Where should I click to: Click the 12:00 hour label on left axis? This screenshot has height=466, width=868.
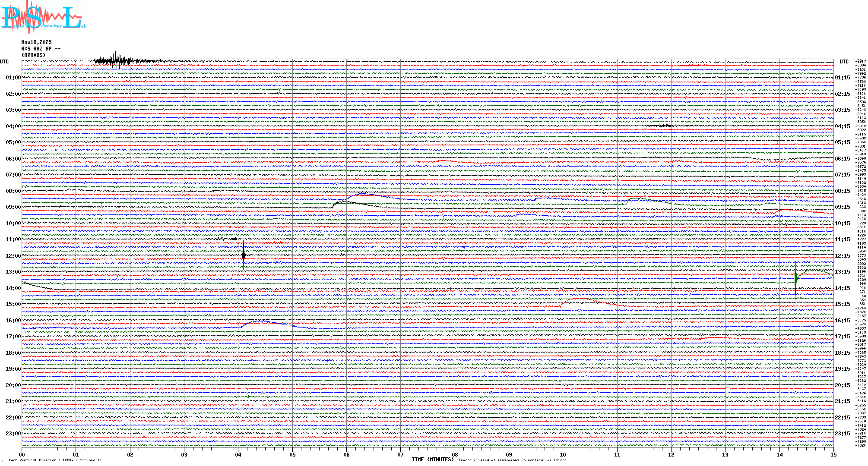[13, 256]
